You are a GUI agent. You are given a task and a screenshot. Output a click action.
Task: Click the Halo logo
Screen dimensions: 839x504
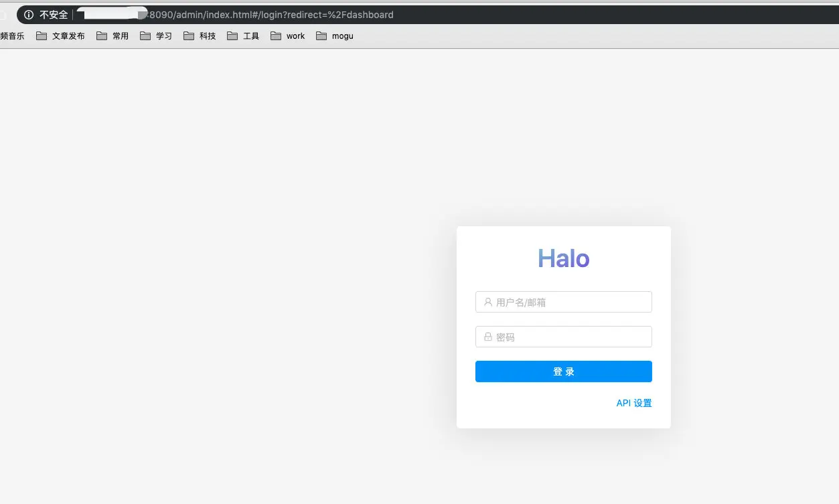[563, 258]
